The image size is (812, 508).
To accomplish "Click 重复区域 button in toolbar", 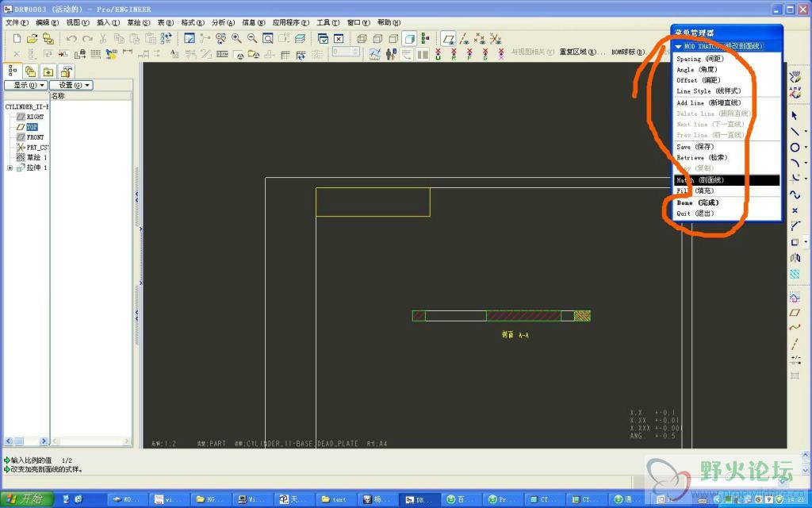I will pos(582,52).
